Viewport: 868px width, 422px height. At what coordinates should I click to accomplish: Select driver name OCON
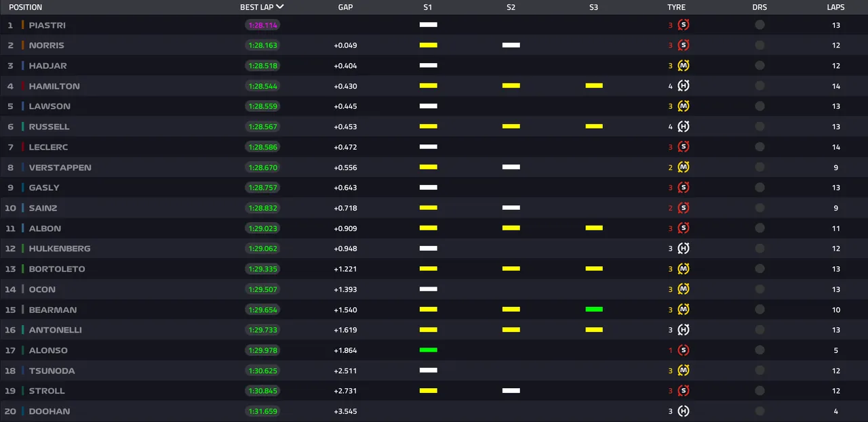tap(42, 289)
